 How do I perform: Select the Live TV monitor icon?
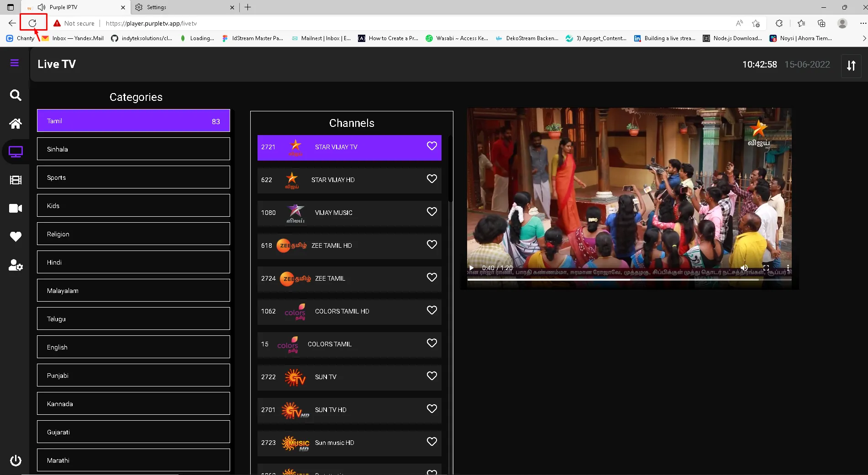(16, 152)
